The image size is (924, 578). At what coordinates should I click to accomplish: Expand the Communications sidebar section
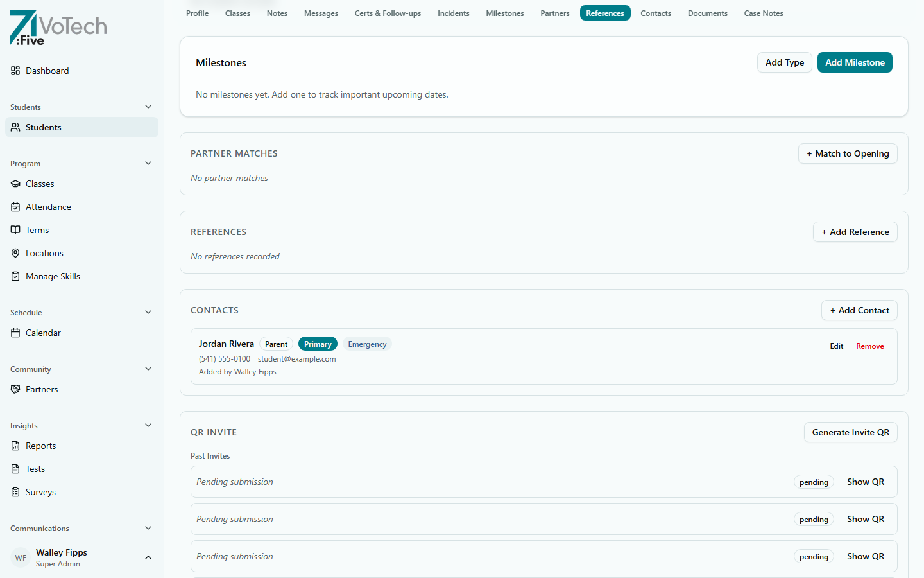coord(148,528)
